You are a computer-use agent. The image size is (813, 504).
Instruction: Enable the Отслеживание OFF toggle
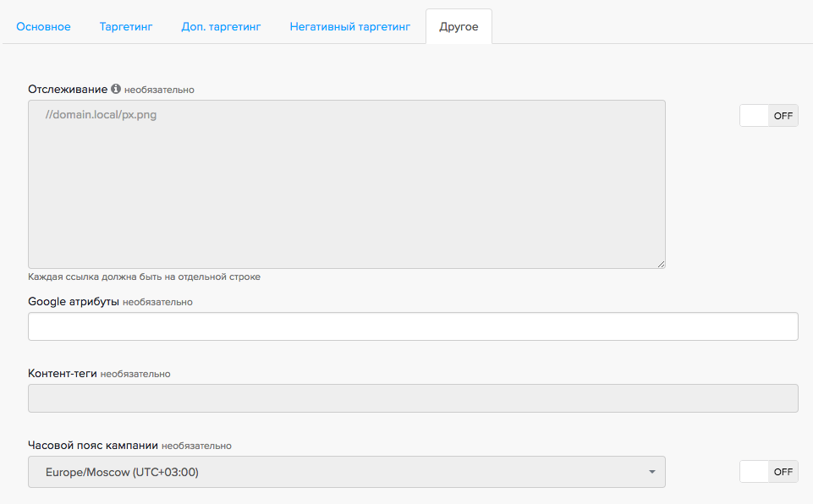[x=768, y=116]
